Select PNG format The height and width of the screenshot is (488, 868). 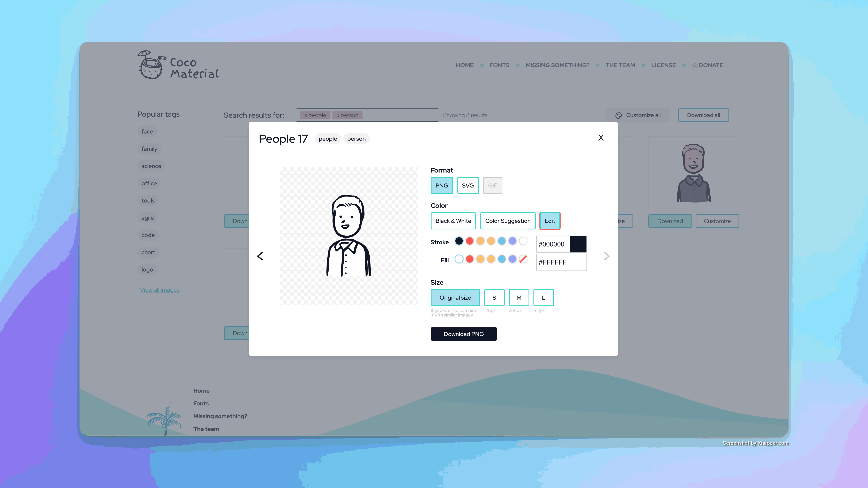(442, 186)
